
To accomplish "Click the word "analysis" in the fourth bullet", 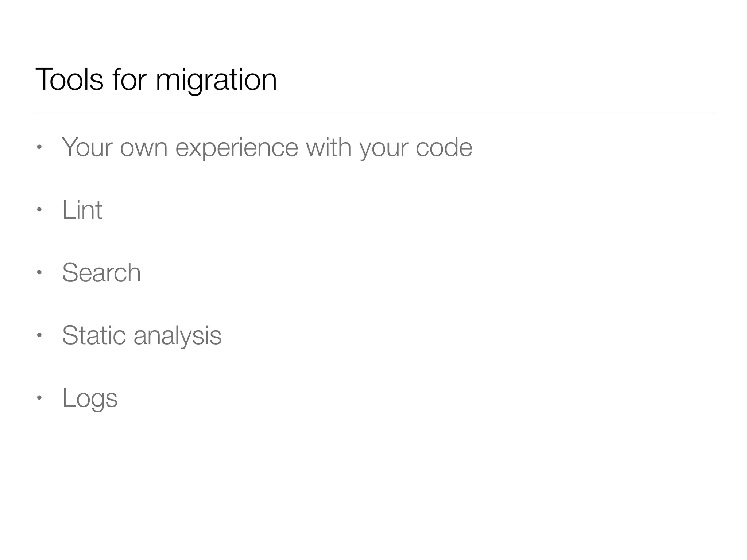I will pyautogui.click(x=177, y=335).
